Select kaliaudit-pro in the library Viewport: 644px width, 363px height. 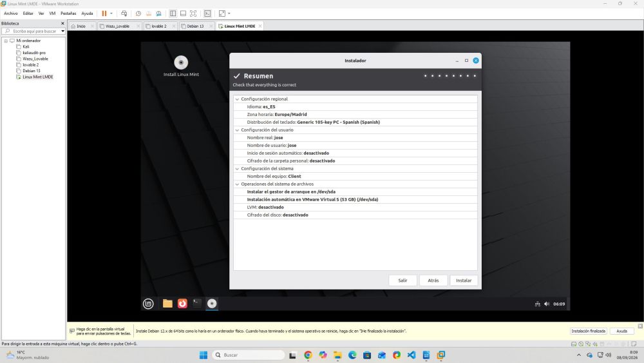coord(34,53)
